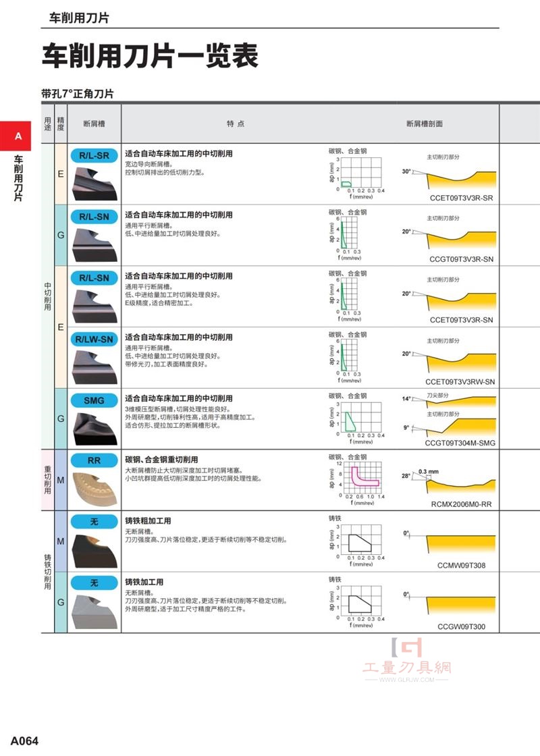Click the main title '车削用刀片一览表'
Image resolution: width=540 pixels, height=756 pixels.
click(151, 55)
